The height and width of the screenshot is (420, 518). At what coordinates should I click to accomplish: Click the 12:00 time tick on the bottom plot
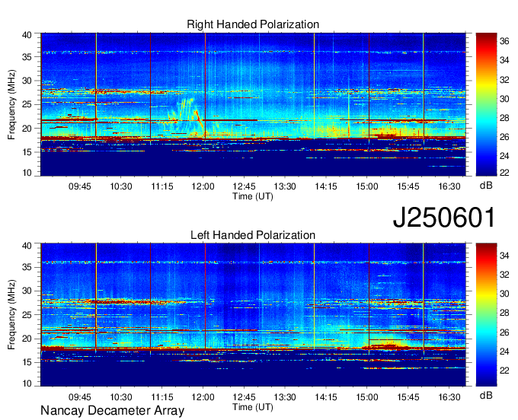(203, 397)
